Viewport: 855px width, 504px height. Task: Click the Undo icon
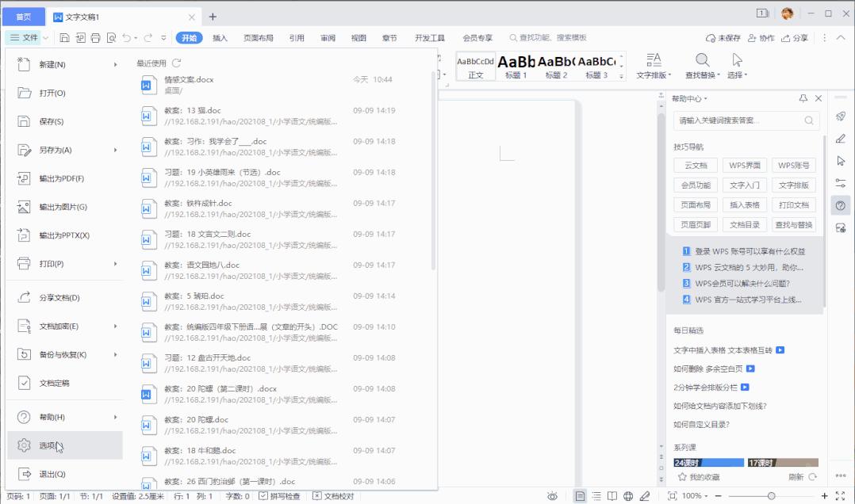click(128, 37)
